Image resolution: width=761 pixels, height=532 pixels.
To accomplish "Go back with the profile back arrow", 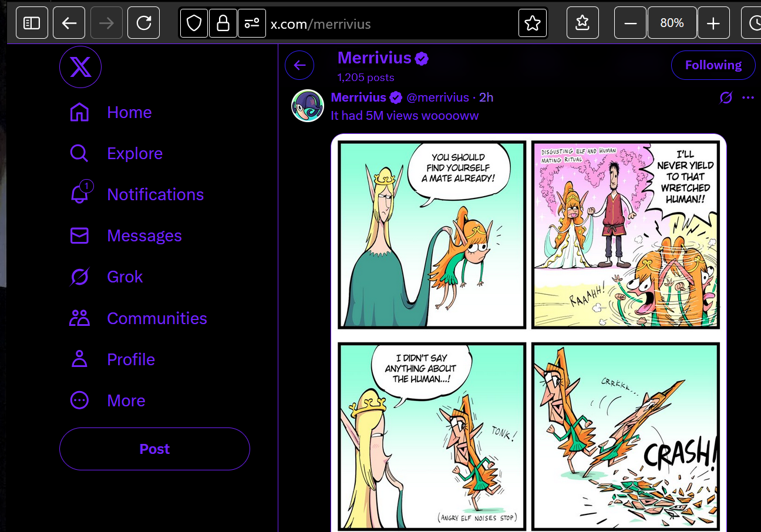I will 299,65.
